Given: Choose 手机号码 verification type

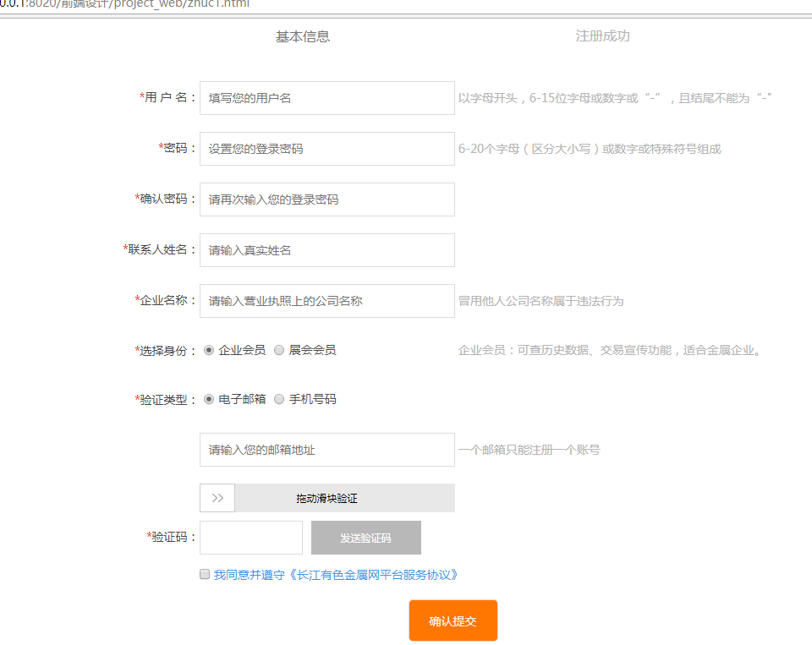Looking at the screenshot, I should click(279, 399).
